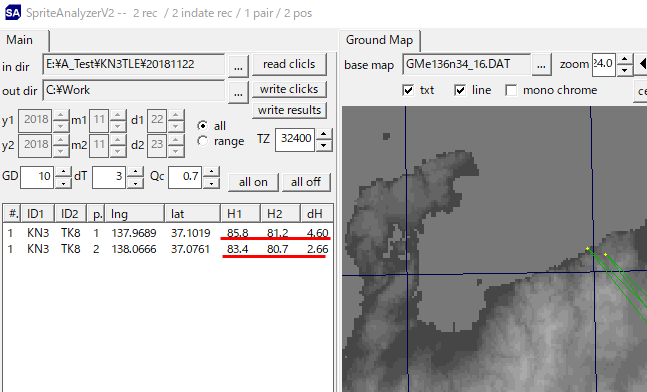Click the lat value 37.0761
Image resolution: width=647 pixels, height=392 pixels.
click(190, 249)
